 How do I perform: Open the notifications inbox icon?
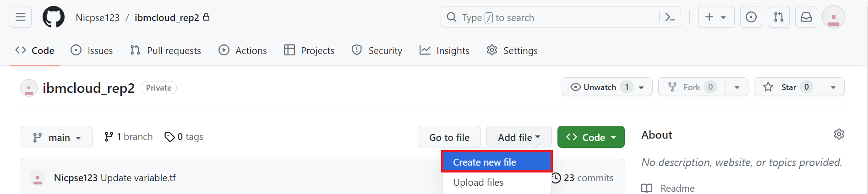[806, 17]
